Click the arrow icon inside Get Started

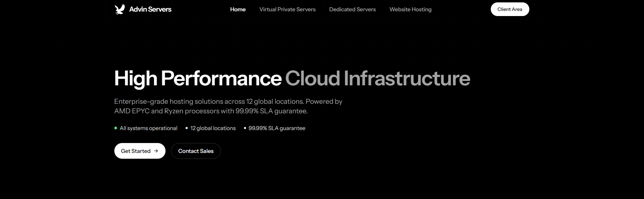coord(156,151)
